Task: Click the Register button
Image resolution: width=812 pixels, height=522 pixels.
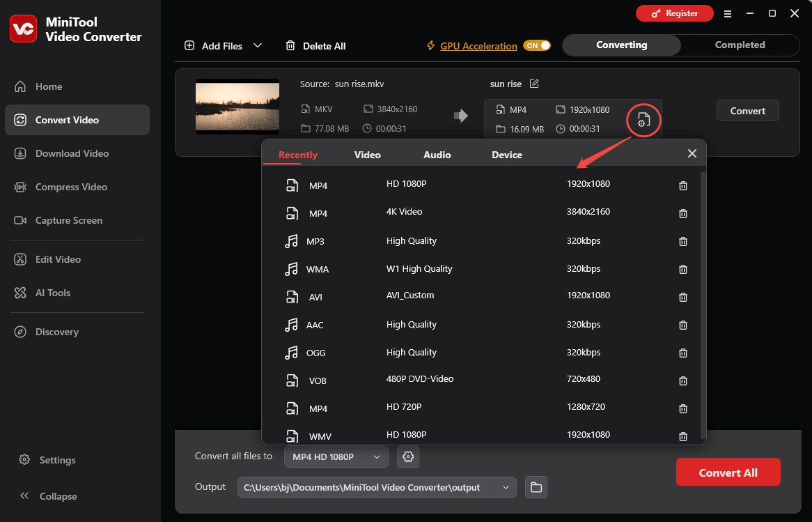Action: [x=674, y=13]
